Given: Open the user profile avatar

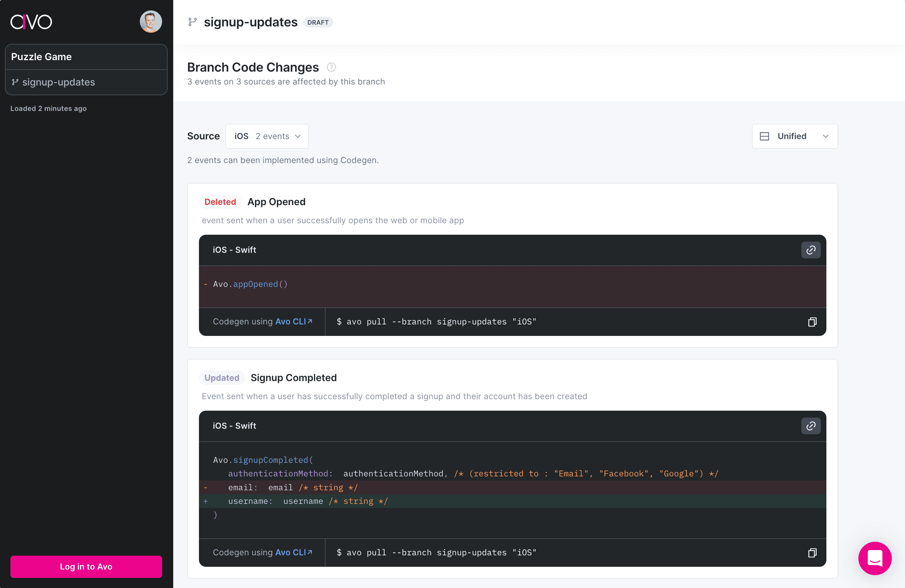Looking at the screenshot, I should 151,22.
